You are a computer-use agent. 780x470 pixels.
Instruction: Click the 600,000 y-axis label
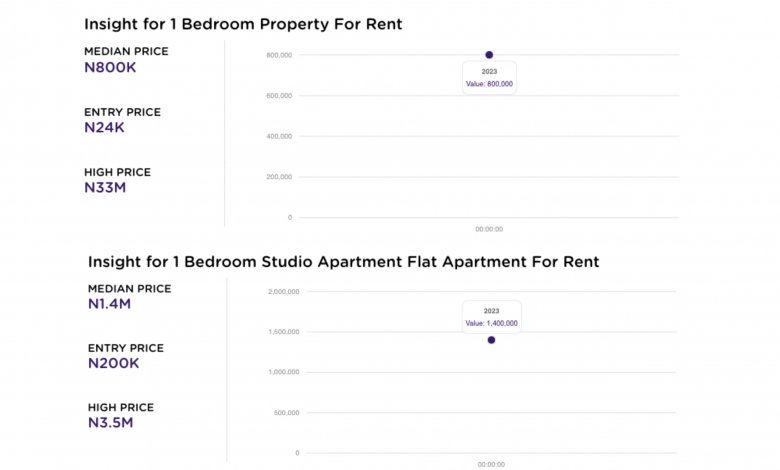[x=278, y=96]
